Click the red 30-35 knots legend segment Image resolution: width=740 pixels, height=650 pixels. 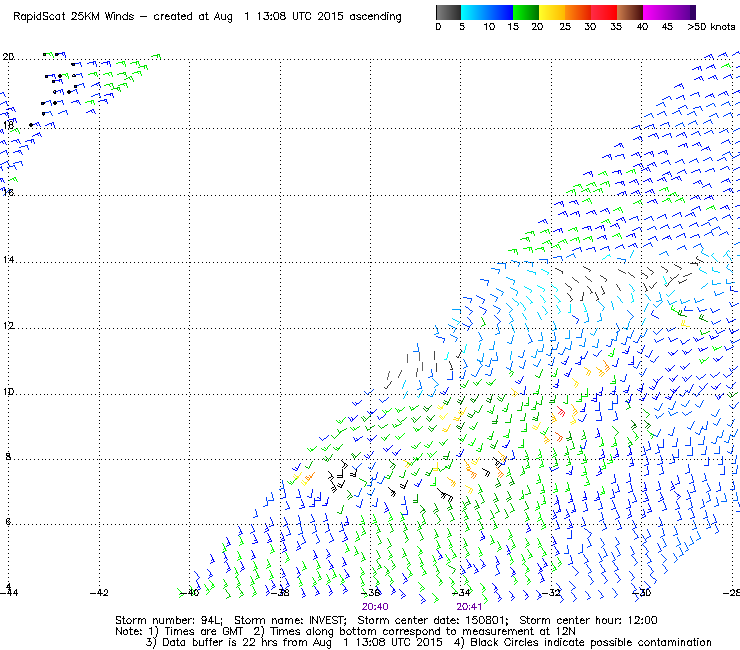(x=604, y=12)
